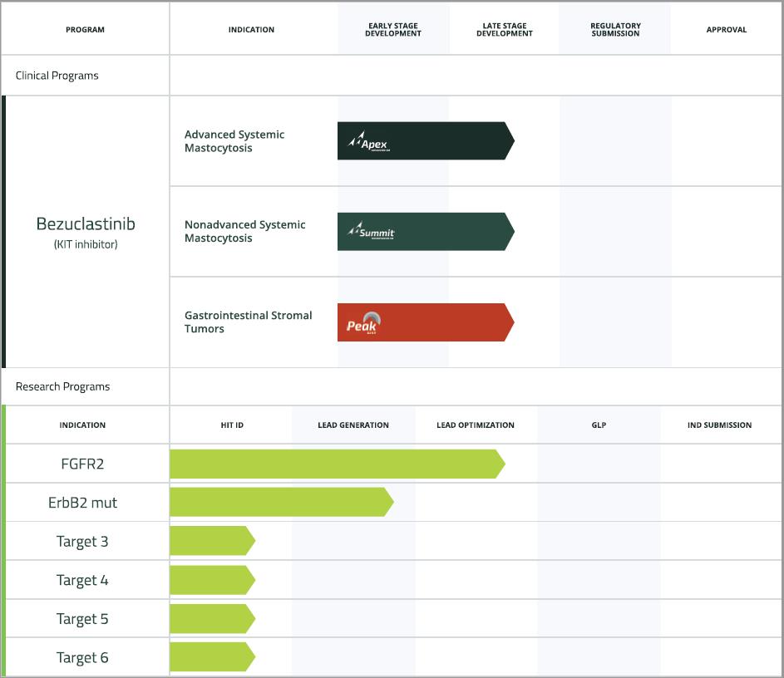Image resolution: width=784 pixels, height=678 pixels.
Task: Click the Apex trial logo
Action: (x=368, y=142)
